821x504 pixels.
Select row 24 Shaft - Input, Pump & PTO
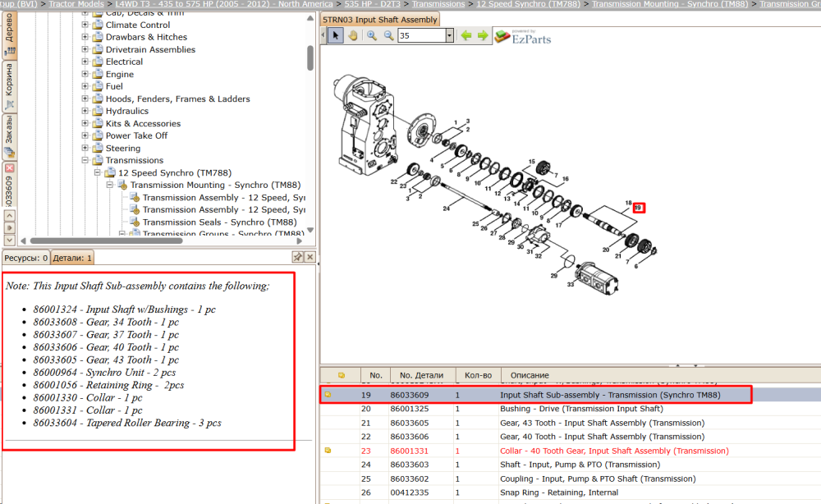[x=571, y=465]
